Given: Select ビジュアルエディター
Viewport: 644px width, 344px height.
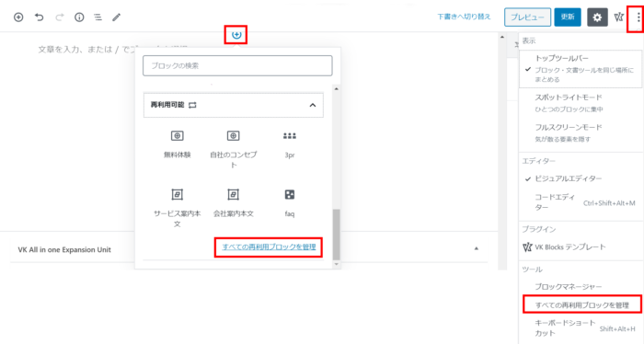Looking at the screenshot, I should 581,178.
